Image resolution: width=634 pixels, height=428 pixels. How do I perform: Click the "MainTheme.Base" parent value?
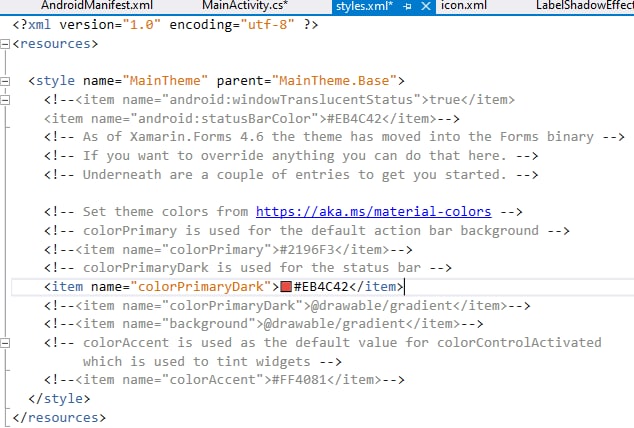(x=334, y=81)
